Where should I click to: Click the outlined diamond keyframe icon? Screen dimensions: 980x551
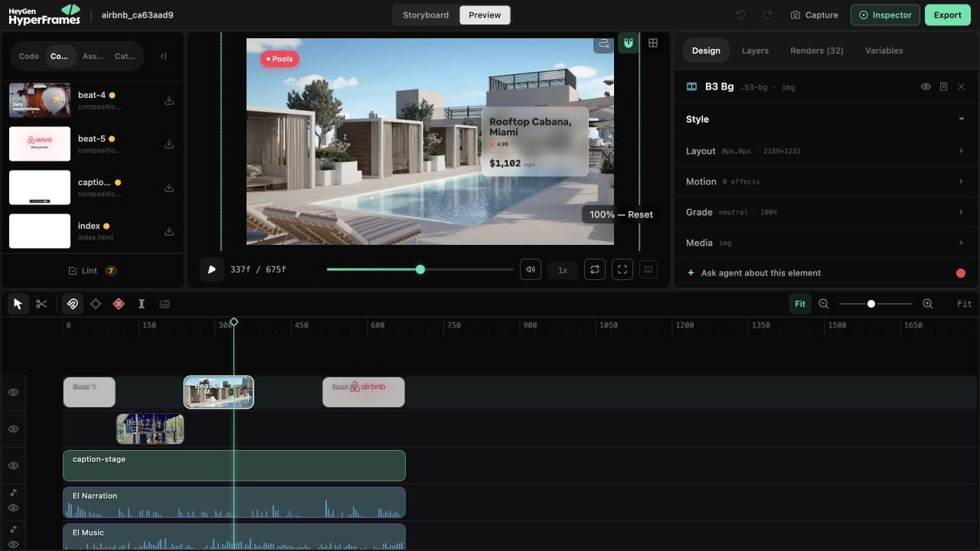pos(96,304)
